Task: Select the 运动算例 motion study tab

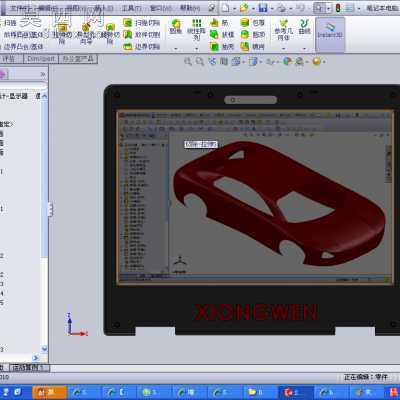Action: [x=29, y=368]
